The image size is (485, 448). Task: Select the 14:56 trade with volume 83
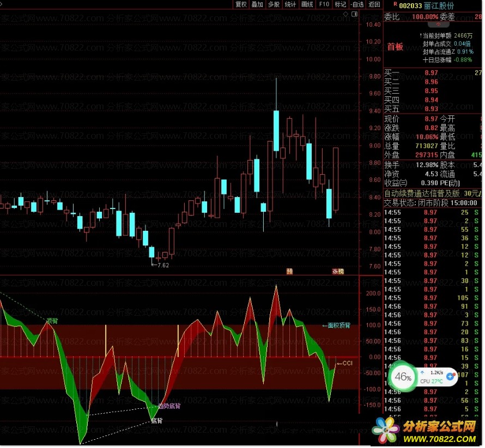click(x=432, y=340)
